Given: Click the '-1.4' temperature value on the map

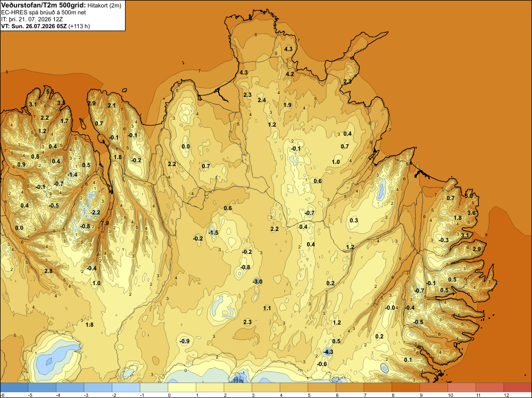Looking at the screenshot, I should [x=72, y=175].
